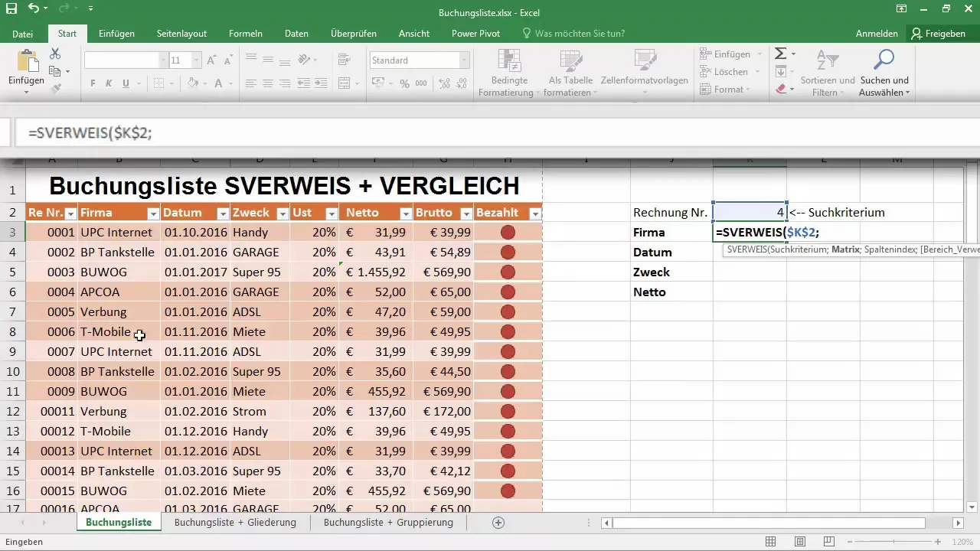Image resolution: width=980 pixels, height=551 pixels.
Task: Click the font name input box
Action: [122, 60]
